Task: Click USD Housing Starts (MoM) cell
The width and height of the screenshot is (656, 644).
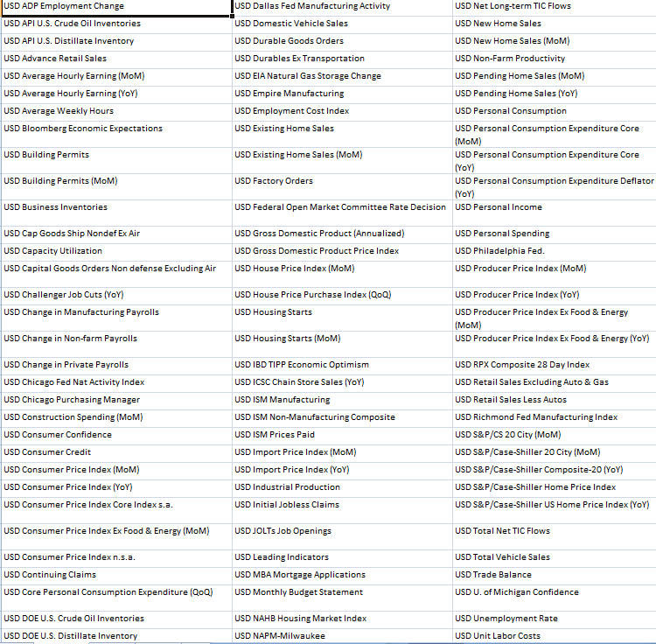Action: coord(342,345)
